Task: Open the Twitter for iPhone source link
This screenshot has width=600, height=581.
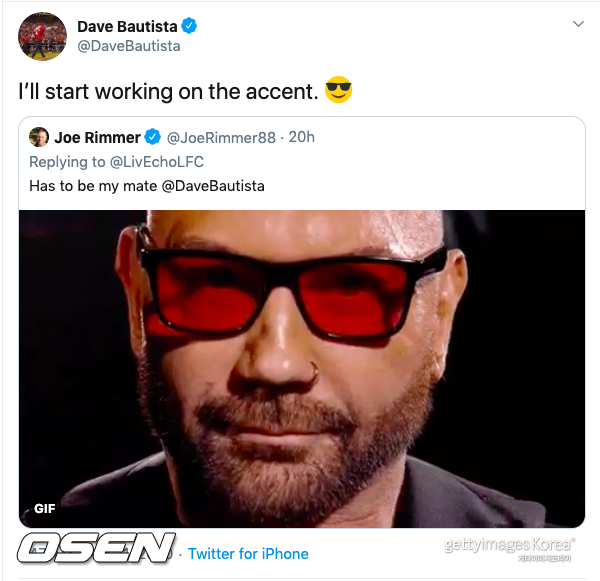Action: [248, 553]
